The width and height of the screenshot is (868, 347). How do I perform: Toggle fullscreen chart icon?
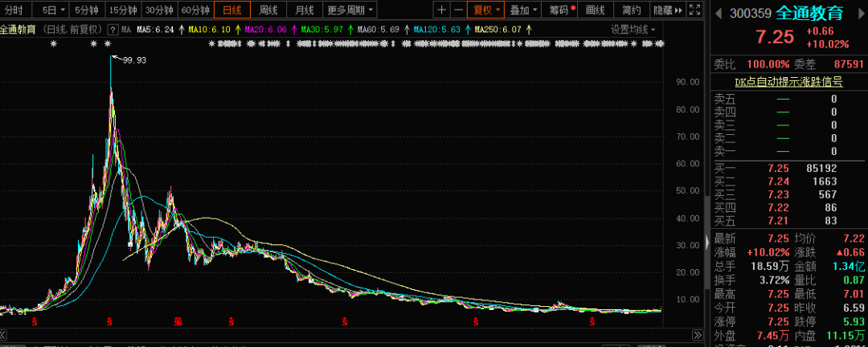(x=696, y=10)
